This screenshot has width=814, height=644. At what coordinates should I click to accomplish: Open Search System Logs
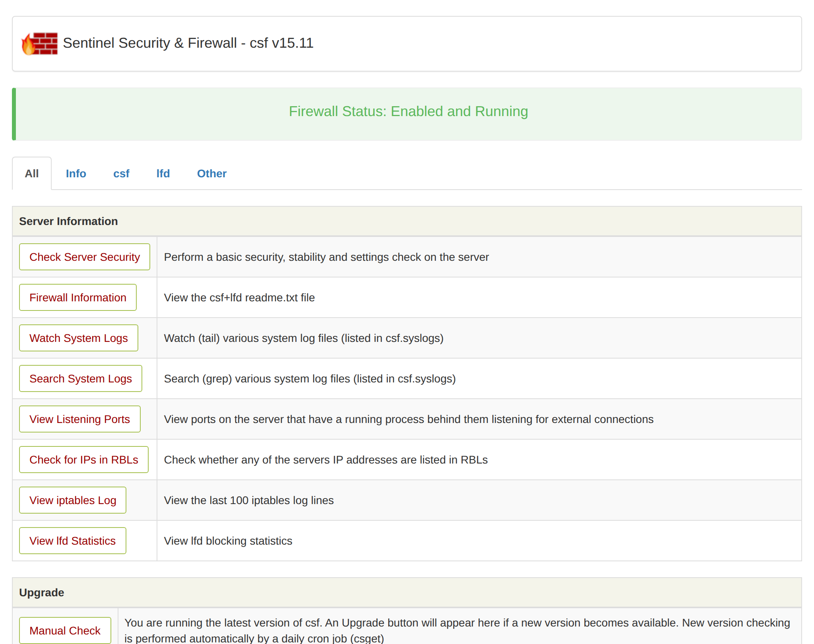[81, 378]
